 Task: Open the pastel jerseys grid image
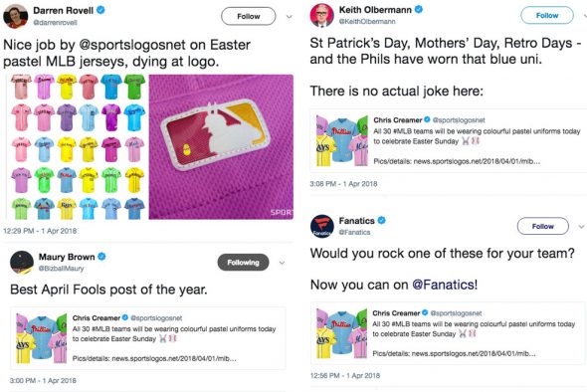(77, 146)
